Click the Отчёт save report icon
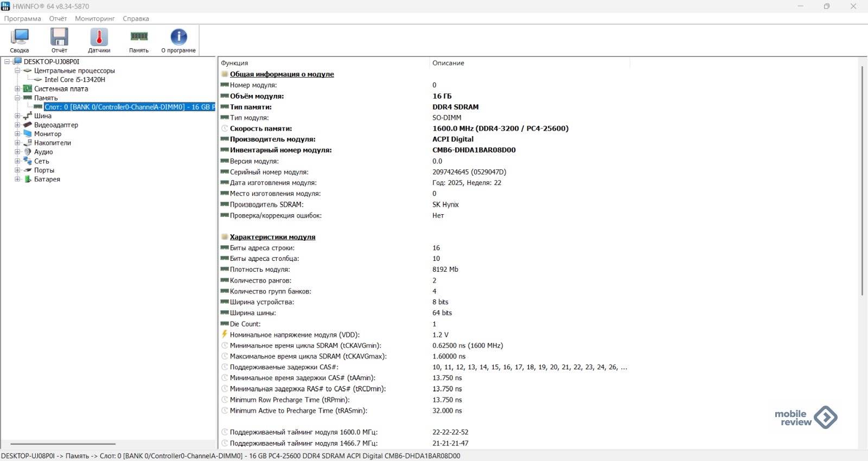868x461 pixels. [59, 40]
